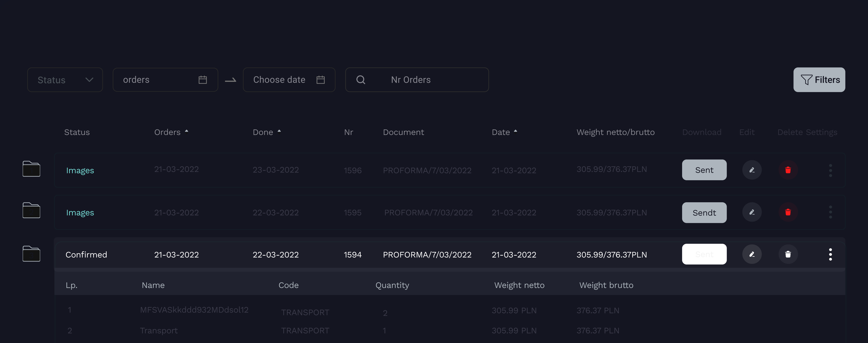Open three-dot menu for order 1596
The height and width of the screenshot is (343, 868).
click(830, 170)
